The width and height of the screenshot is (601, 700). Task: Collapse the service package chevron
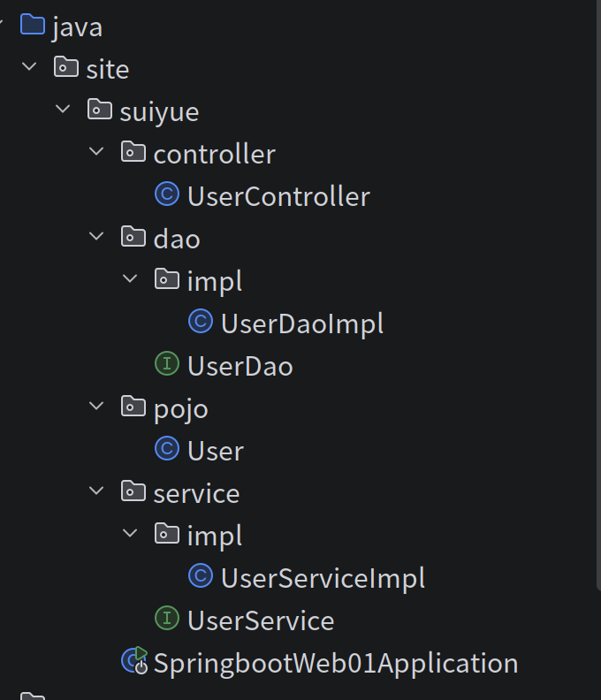click(96, 491)
